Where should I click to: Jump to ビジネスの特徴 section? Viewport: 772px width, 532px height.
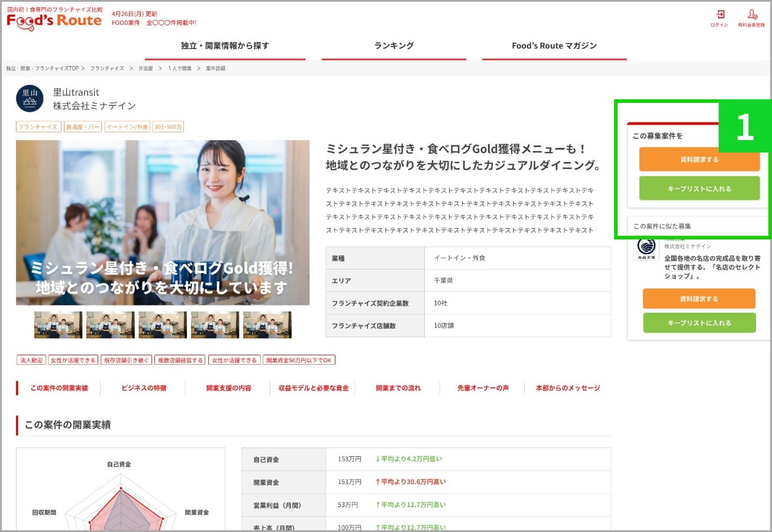point(144,388)
